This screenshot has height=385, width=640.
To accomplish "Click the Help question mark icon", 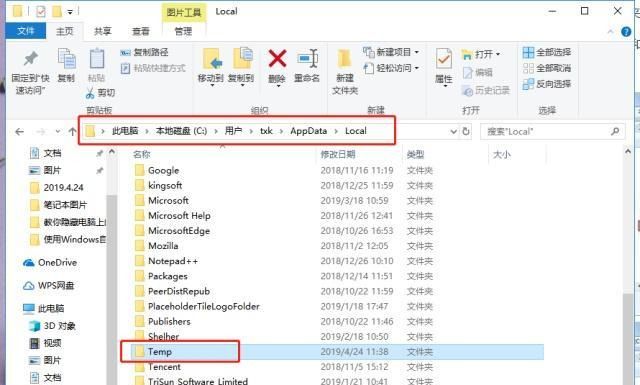I will (626, 31).
